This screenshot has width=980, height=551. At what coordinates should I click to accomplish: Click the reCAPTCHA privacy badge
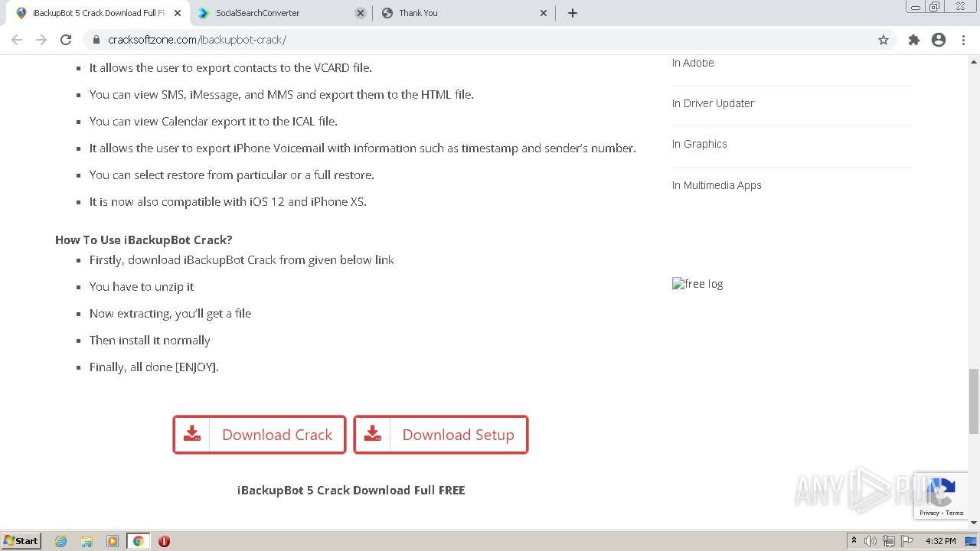(941, 495)
